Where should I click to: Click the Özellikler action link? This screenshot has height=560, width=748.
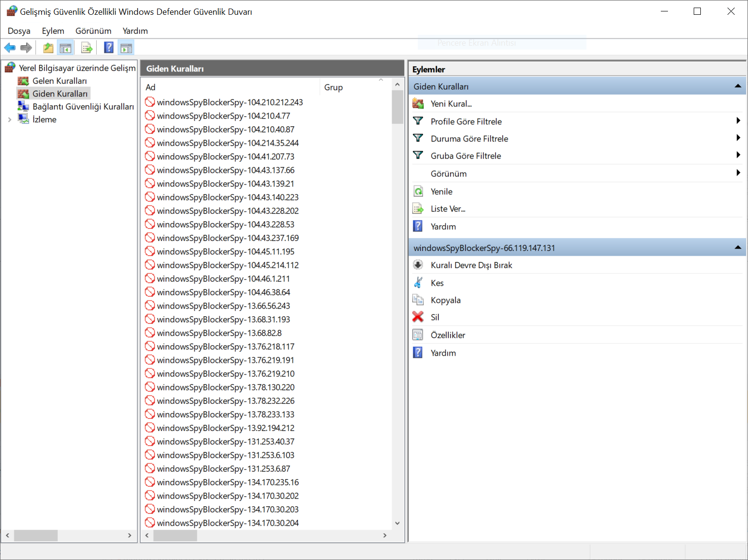coord(448,335)
